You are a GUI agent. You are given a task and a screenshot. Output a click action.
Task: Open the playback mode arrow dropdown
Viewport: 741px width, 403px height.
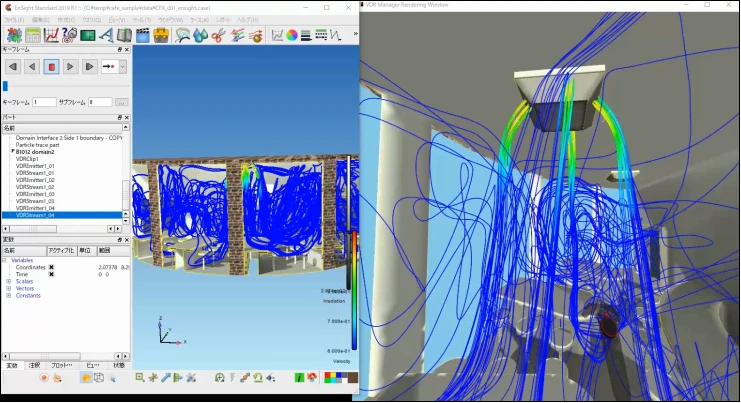tap(122, 67)
